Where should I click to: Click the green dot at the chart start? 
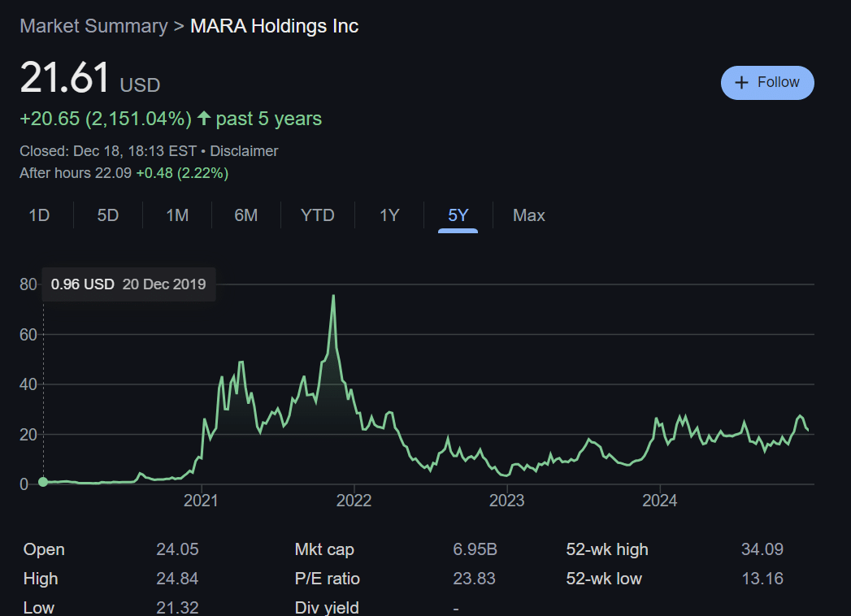[x=41, y=483]
